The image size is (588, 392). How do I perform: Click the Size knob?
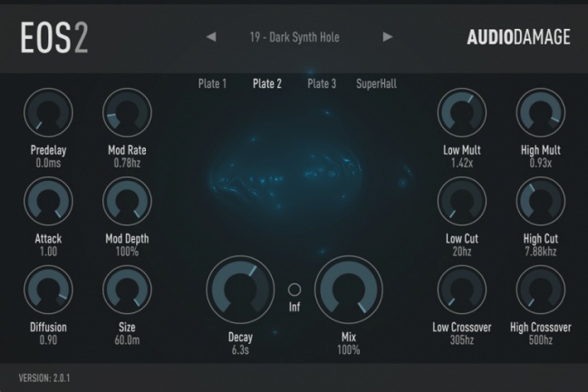tap(127, 290)
